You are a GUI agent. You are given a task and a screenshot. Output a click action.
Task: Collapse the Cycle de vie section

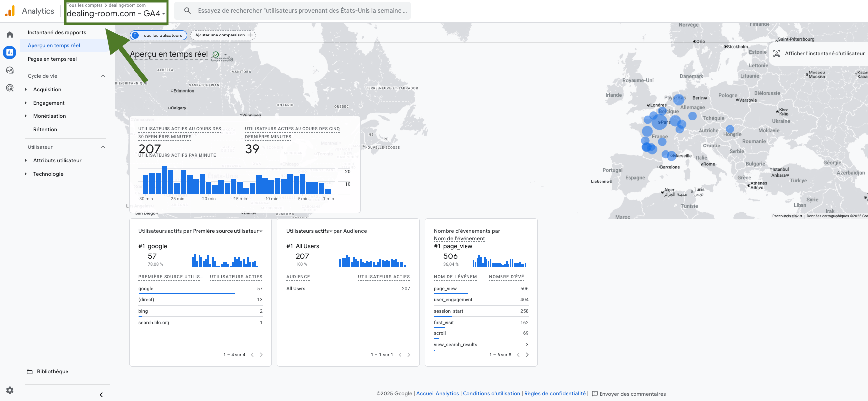(103, 76)
